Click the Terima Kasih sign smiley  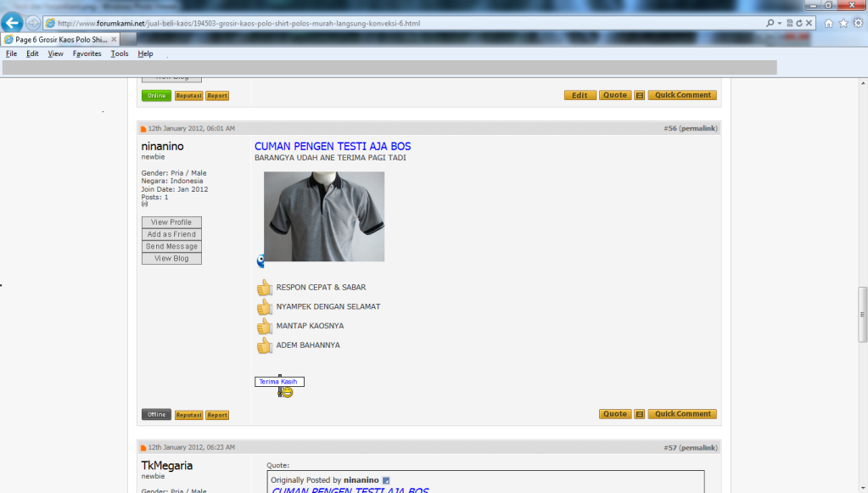(279, 385)
